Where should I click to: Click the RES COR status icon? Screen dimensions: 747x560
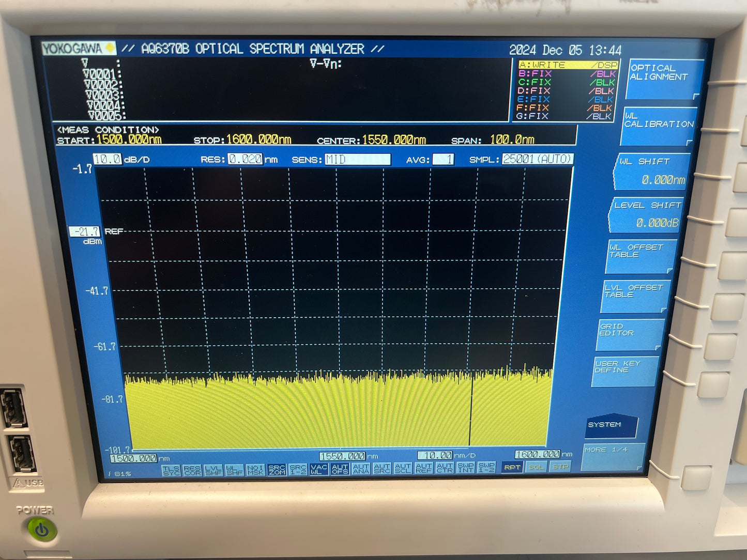192,470
